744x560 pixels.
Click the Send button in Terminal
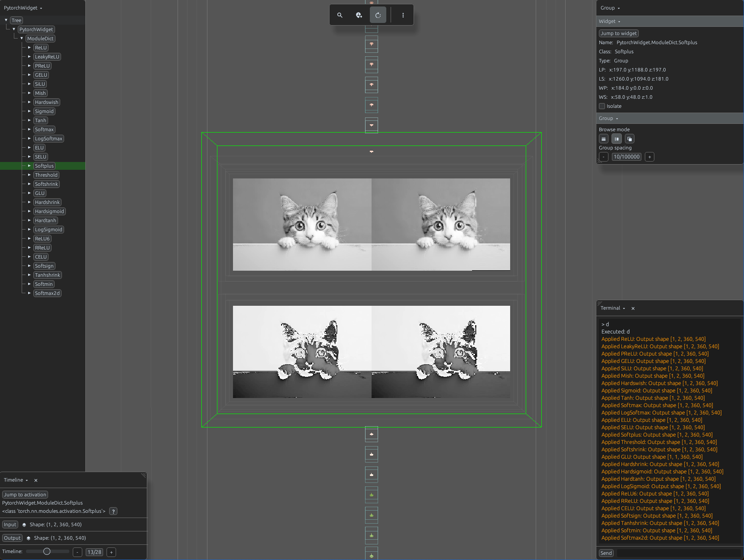coord(606,553)
